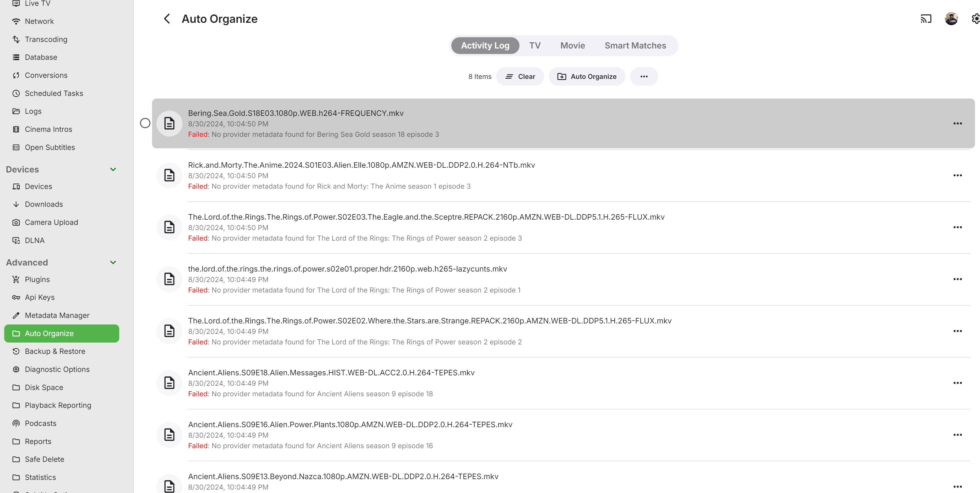This screenshot has height=493, width=980.
Task: Click the Auto Organize toolbar button
Action: point(587,77)
